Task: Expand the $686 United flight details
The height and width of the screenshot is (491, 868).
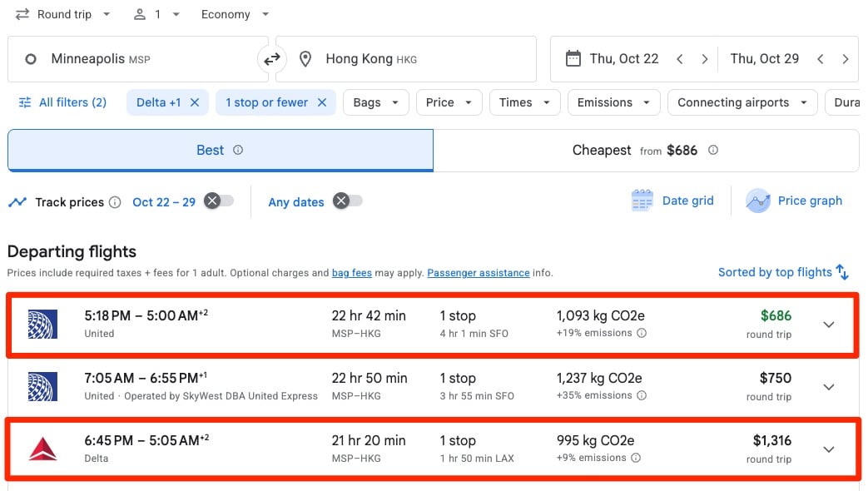Action: pos(829,325)
